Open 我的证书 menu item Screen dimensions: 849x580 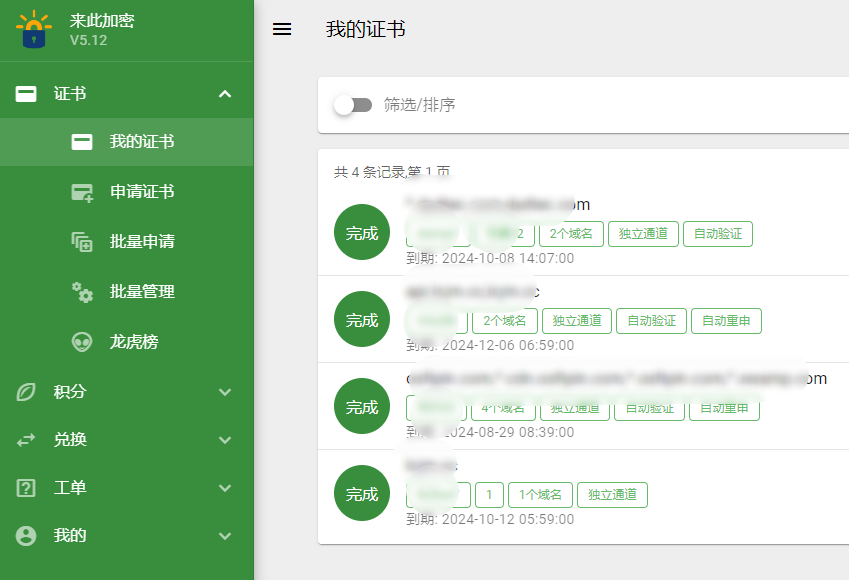click(127, 142)
